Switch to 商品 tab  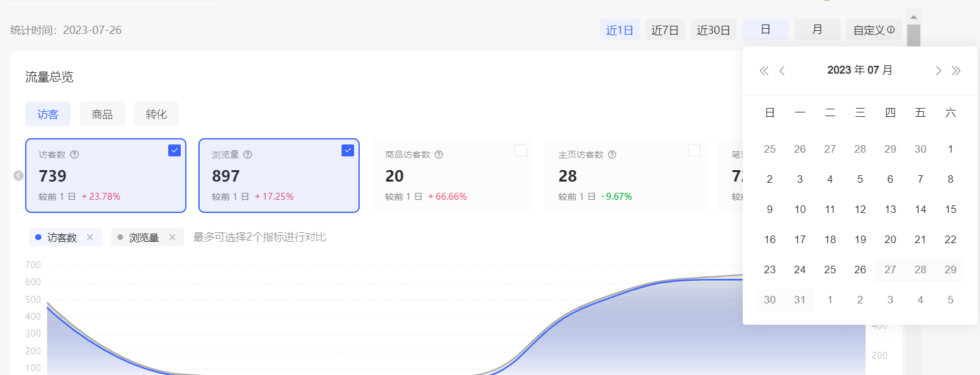pyautogui.click(x=102, y=114)
